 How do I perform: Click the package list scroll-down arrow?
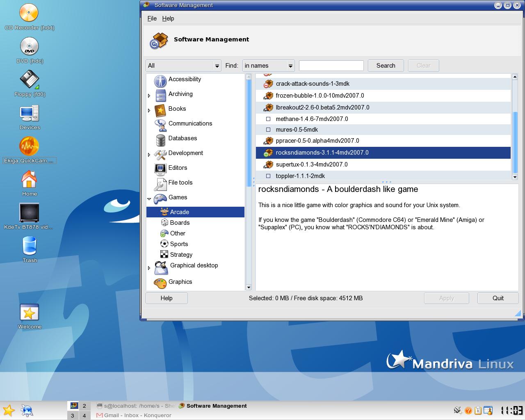click(515, 177)
